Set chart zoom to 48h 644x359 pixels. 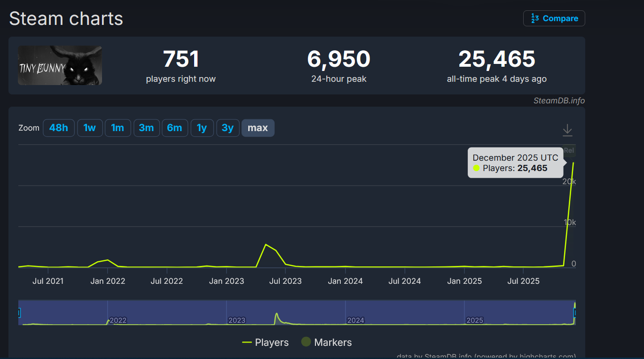59,128
